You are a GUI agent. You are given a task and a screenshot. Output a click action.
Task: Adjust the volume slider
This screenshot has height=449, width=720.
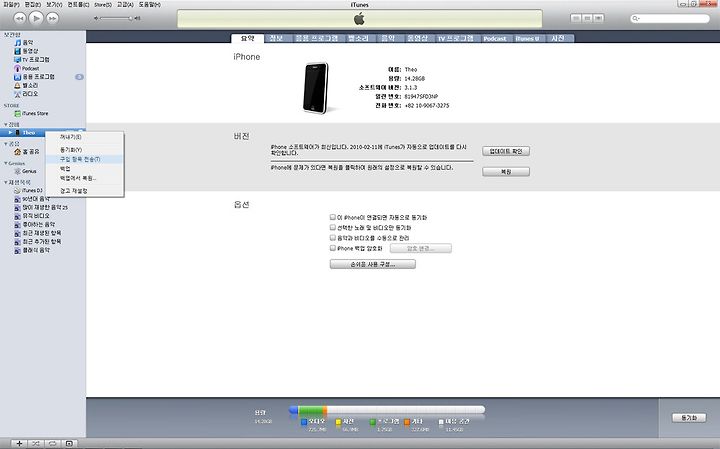click(x=117, y=18)
